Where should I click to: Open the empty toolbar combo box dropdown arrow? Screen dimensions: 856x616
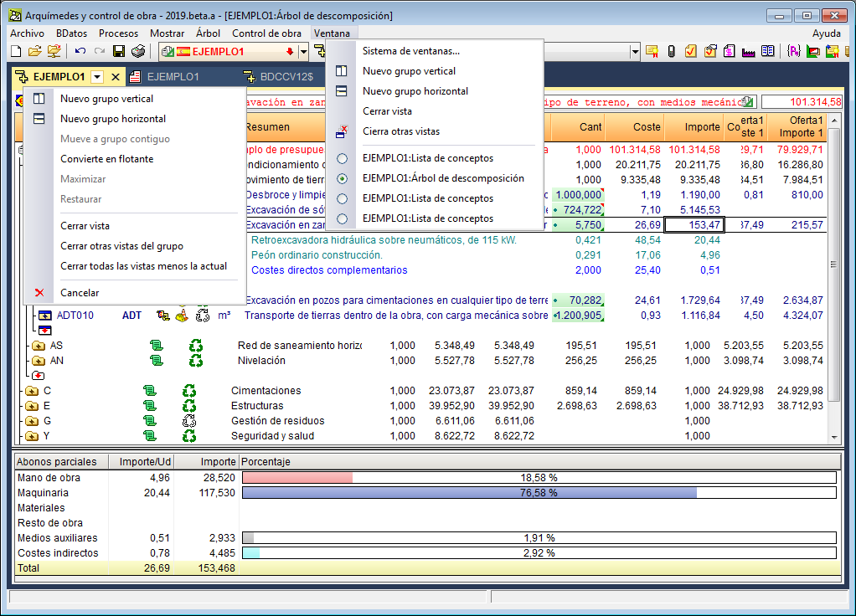click(x=635, y=52)
